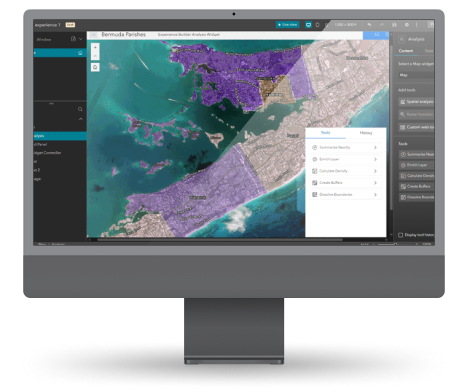This screenshot has width=465, height=392.
Task: Zoom out on the map
Action: coord(95,56)
